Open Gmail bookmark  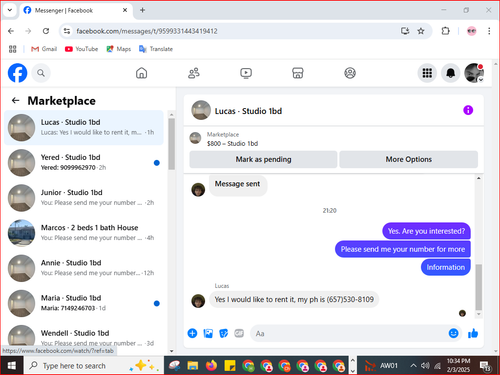44,49
